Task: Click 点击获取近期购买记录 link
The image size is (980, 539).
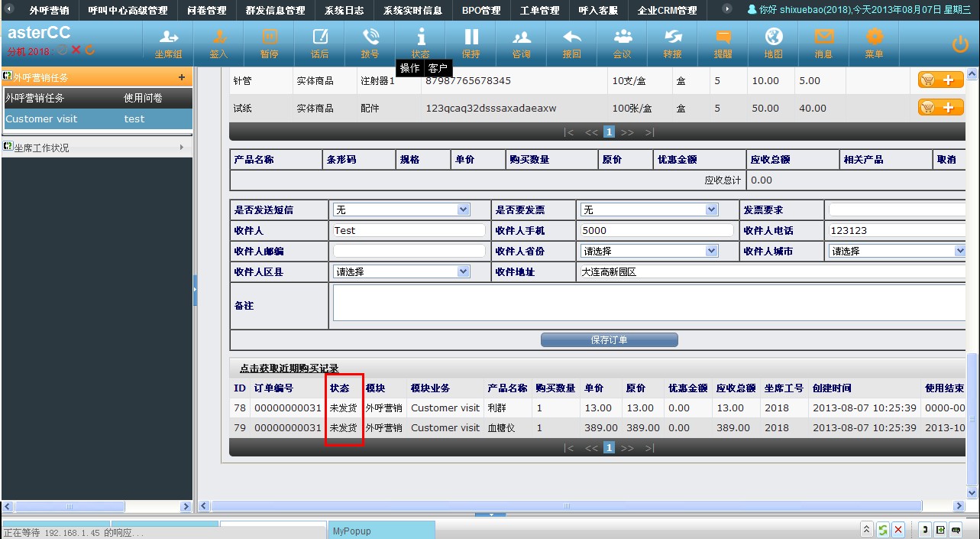Action: [x=289, y=369]
